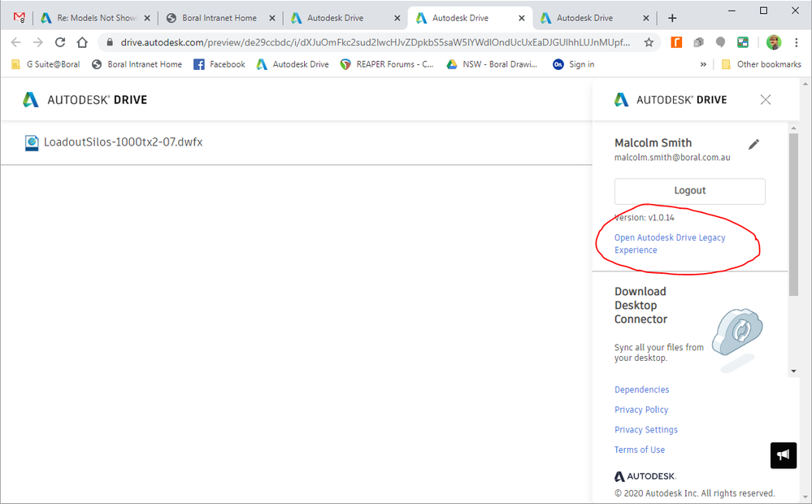Click the cloud sync Desktop Connector graphic
The image size is (812, 504).
(x=737, y=339)
